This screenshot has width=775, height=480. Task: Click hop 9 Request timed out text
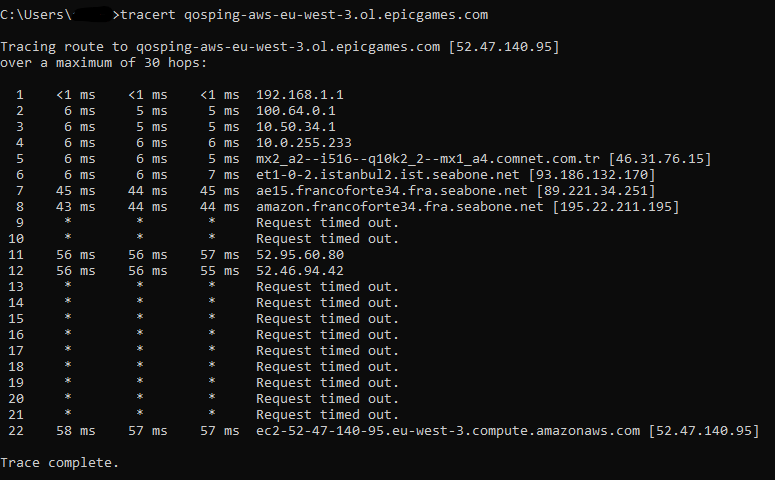[327, 223]
